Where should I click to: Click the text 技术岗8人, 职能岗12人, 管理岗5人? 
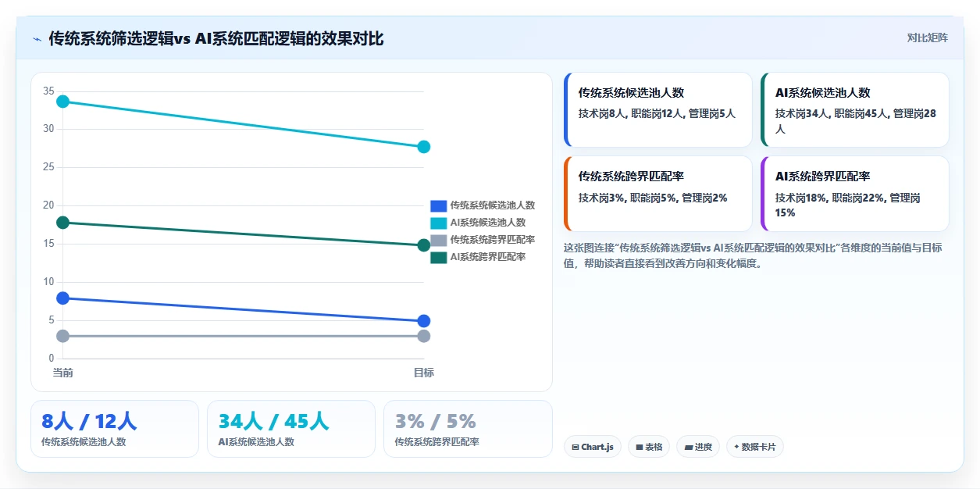[x=657, y=113]
